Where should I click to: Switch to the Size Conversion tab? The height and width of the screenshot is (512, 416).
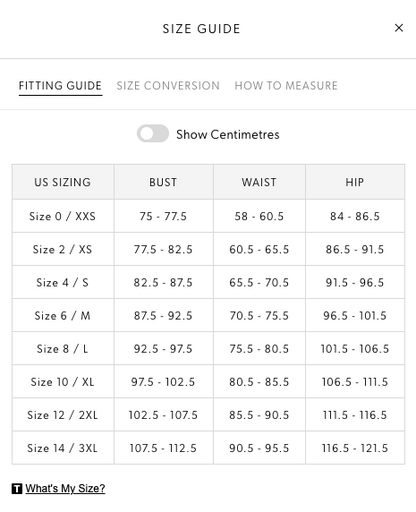point(168,86)
